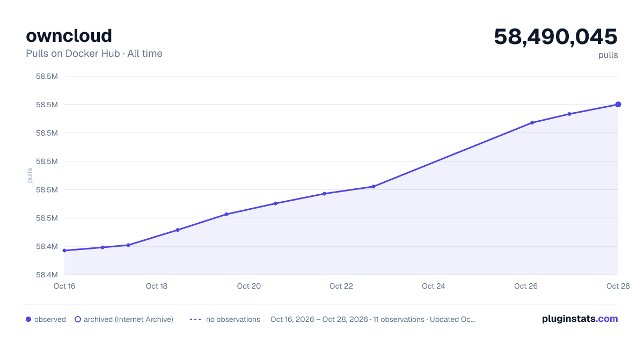The image size is (644, 338).
Task: Click the Oct 22 x-axis label
Action: 341,286
